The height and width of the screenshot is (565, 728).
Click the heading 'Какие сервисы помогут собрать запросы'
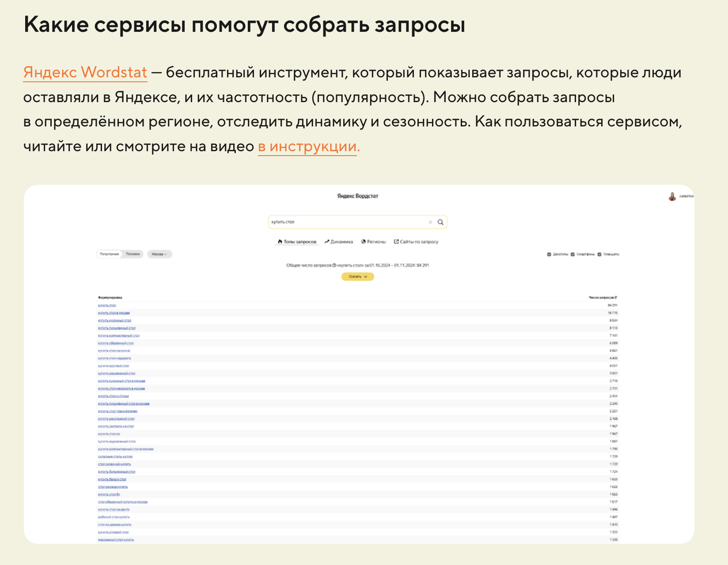point(244,25)
